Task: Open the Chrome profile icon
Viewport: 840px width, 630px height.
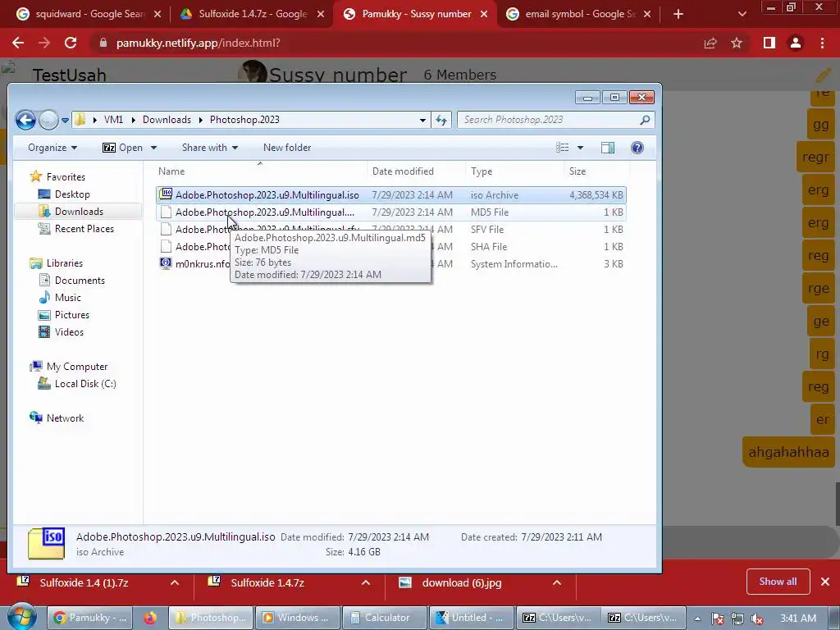Action: pos(796,43)
